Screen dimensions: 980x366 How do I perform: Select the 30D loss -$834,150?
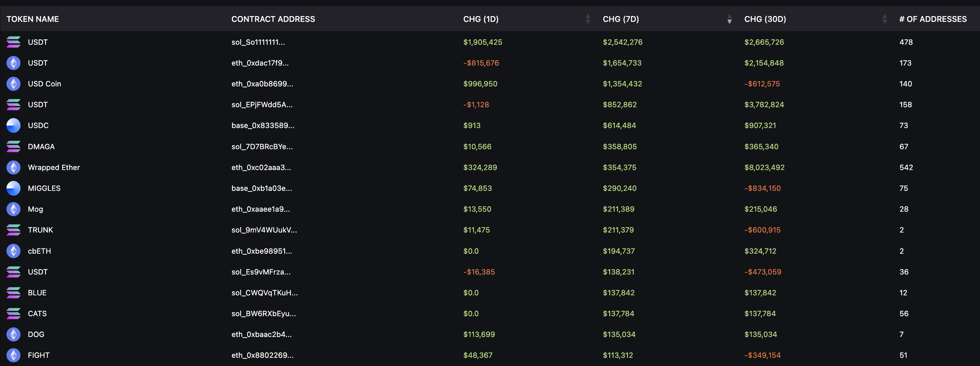[x=762, y=188]
